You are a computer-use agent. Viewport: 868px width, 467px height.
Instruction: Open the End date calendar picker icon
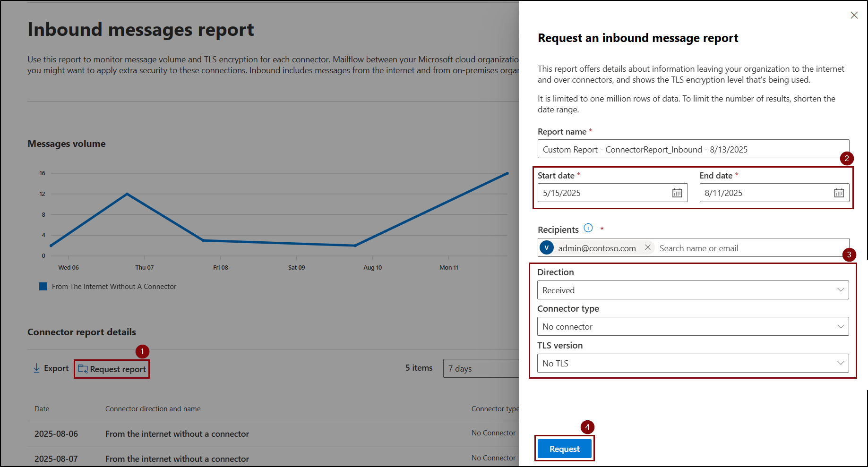[839, 193]
